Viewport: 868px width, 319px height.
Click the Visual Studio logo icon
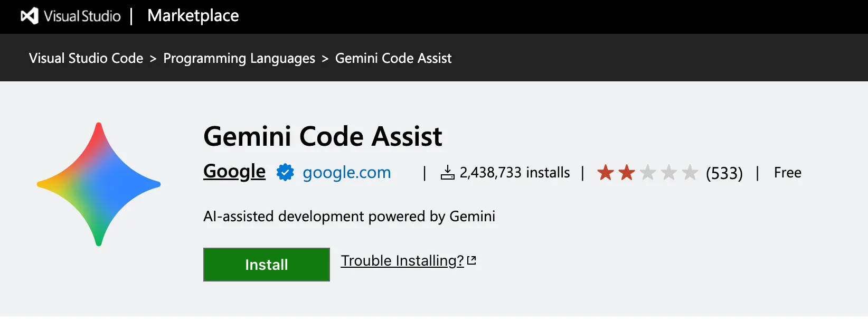pyautogui.click(x=30, y=16)
